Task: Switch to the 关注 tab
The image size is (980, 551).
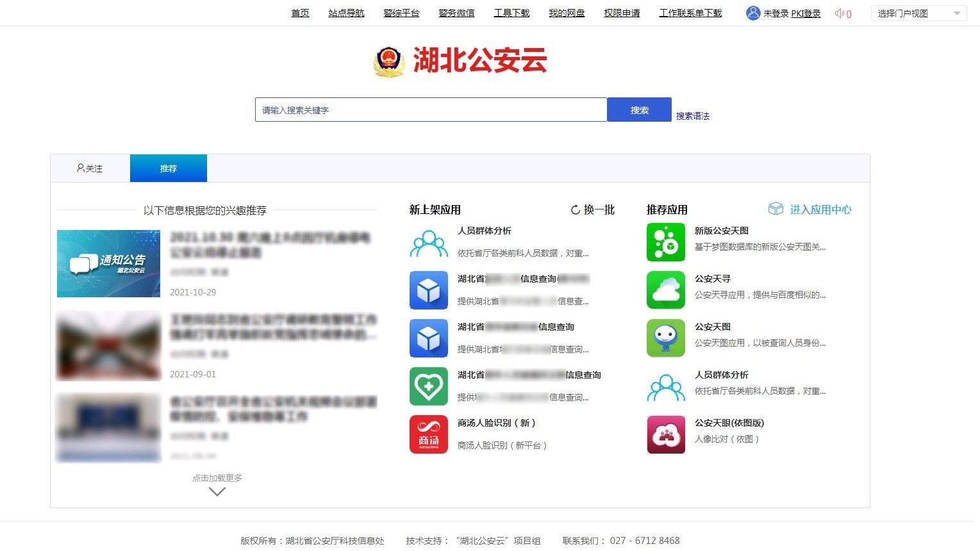Action: pos(90,169)
